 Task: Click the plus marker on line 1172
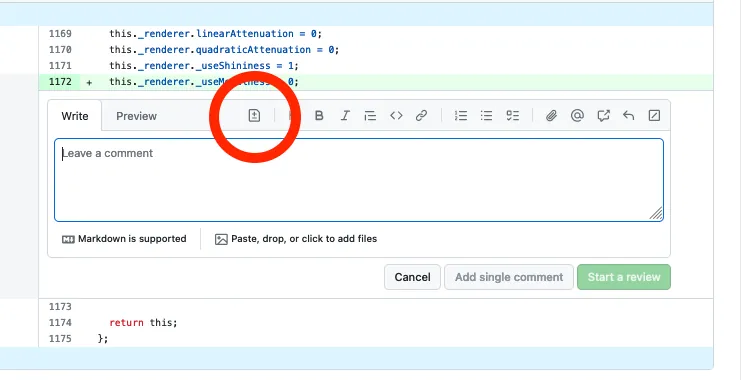tap(89, 82)
